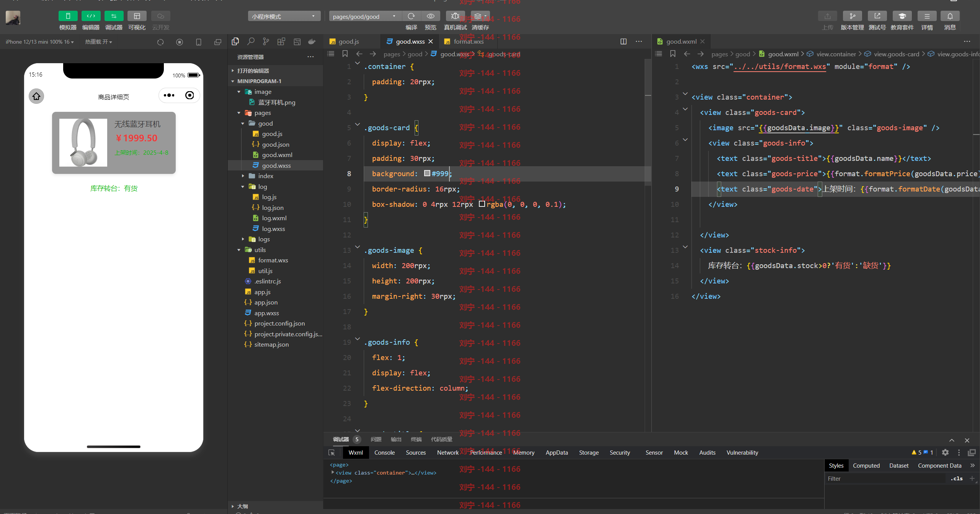Click the element inspector picker icon

(332, 453)
